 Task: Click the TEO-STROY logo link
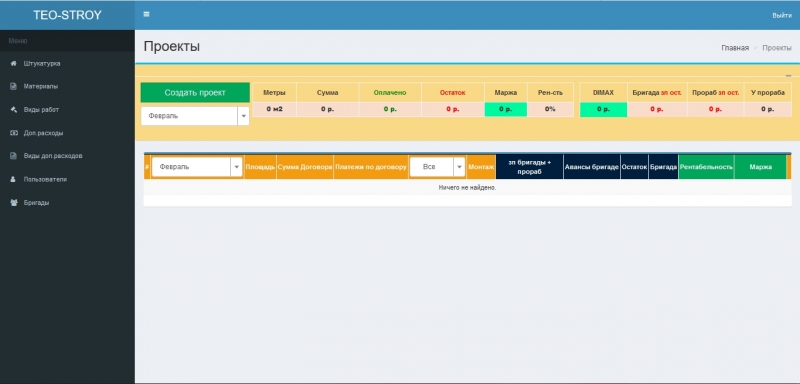click(x=67, y=15)
